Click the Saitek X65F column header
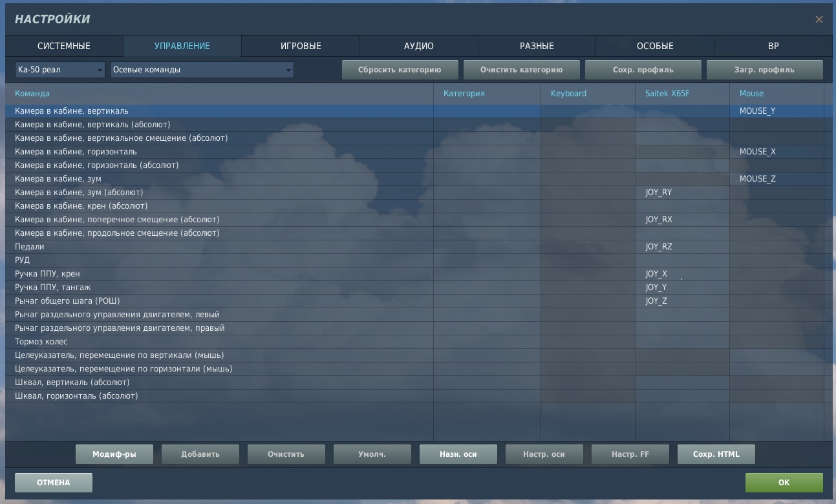The width and height of the screenshot is (836, 504). [682, 94]
